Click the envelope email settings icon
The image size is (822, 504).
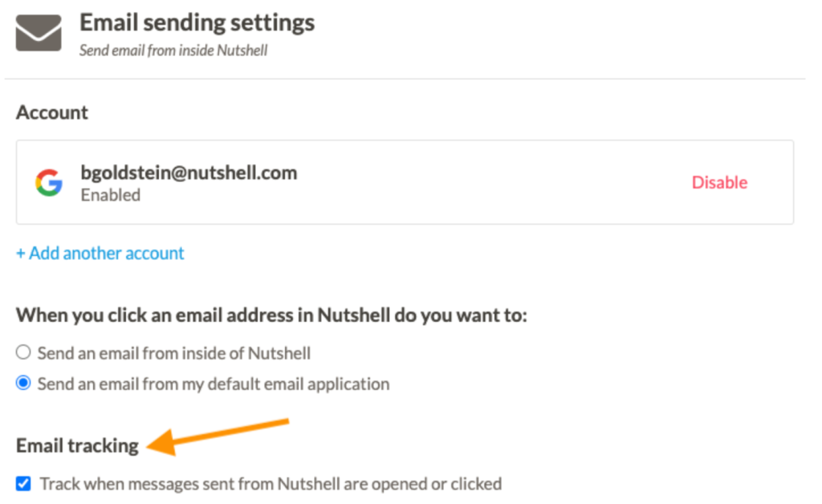pos(39,32)
